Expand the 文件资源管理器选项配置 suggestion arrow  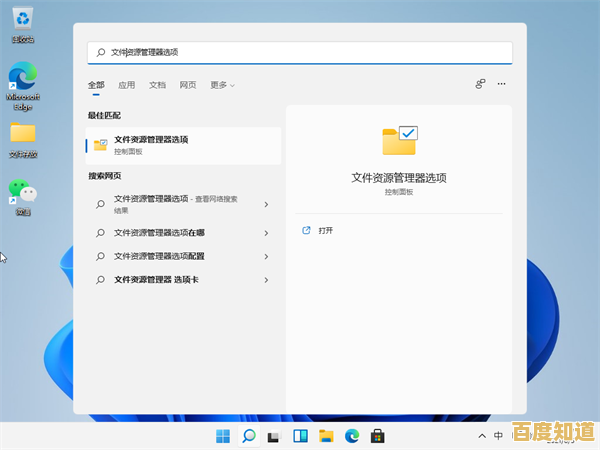tap(266, 256)
